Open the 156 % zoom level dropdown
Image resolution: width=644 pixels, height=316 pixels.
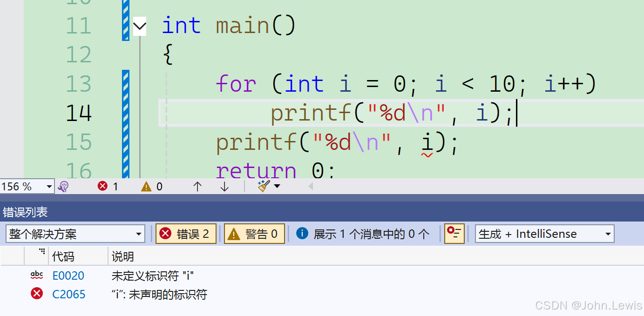click(49, 187)
